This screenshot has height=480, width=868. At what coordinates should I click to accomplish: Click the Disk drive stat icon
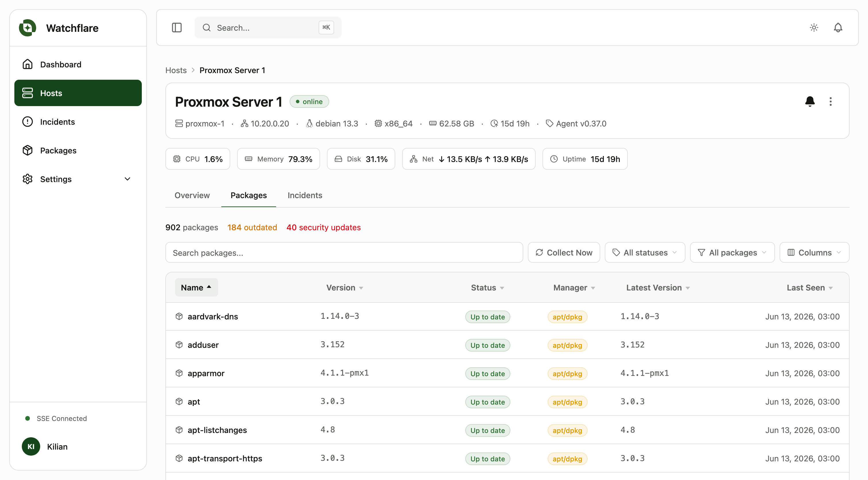(338, 159)
